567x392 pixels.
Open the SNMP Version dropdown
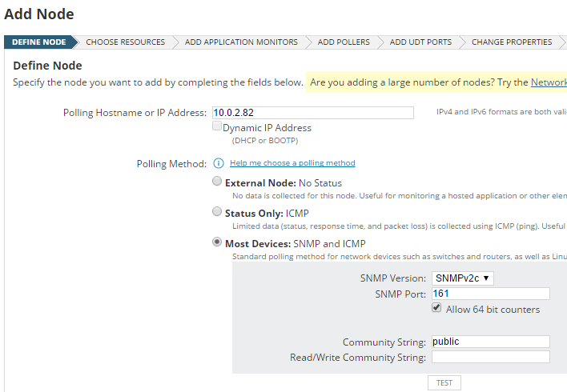coord(463,278)
